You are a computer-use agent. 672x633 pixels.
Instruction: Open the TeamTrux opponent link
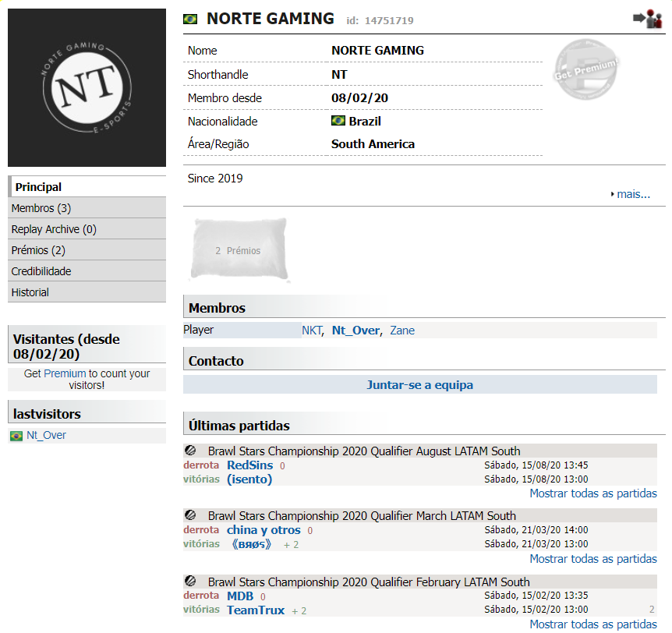256,610
